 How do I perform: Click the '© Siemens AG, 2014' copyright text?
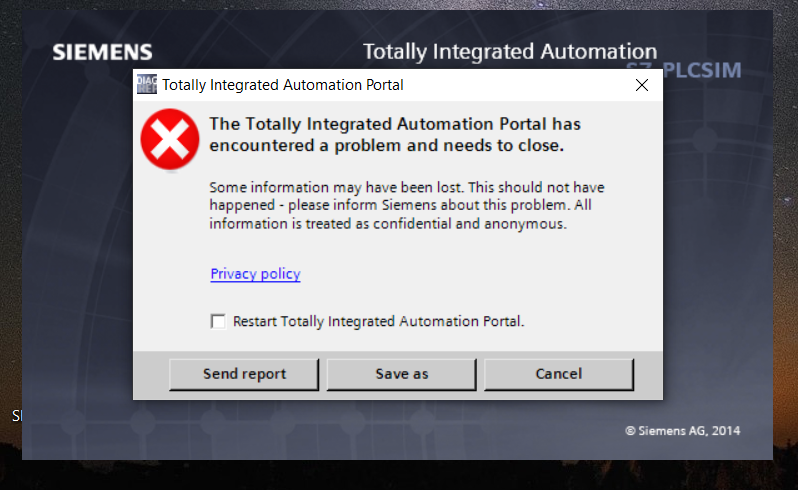683,431
